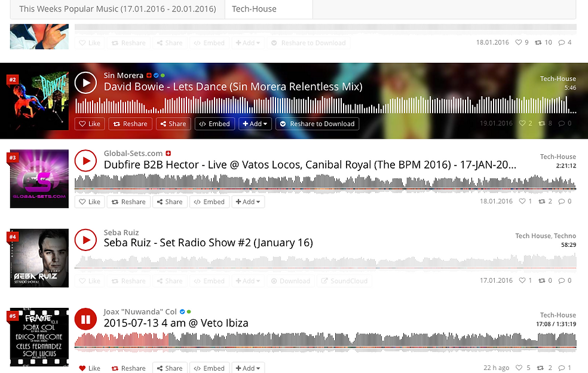Seek within David Bowie track waveform
Image resolution: width=588 pixels, height=373 pixels.
[326, 105]
